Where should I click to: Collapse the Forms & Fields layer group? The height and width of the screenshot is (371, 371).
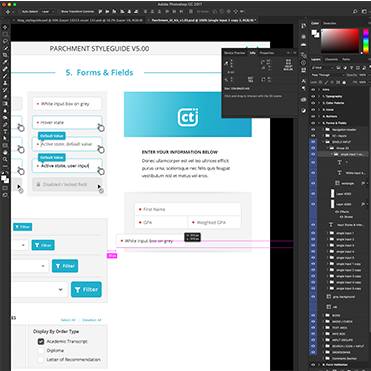click(x=319, y=123)
